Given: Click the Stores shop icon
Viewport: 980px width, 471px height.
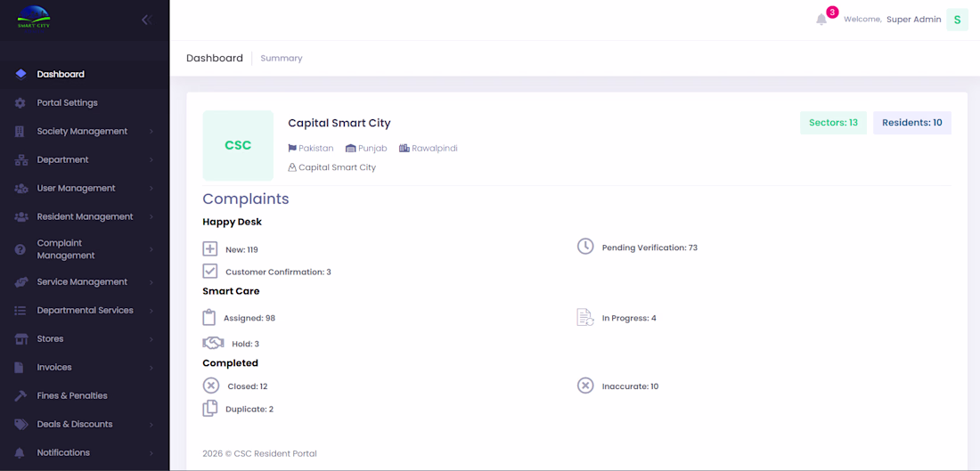Looking at the screenshot, I should (21, 339).
